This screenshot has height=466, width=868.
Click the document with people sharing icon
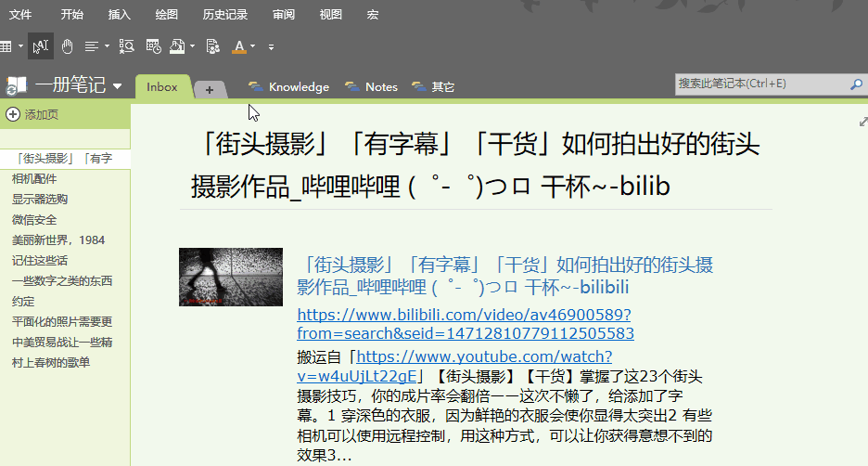pyautogui.click(x=213, y=46)
